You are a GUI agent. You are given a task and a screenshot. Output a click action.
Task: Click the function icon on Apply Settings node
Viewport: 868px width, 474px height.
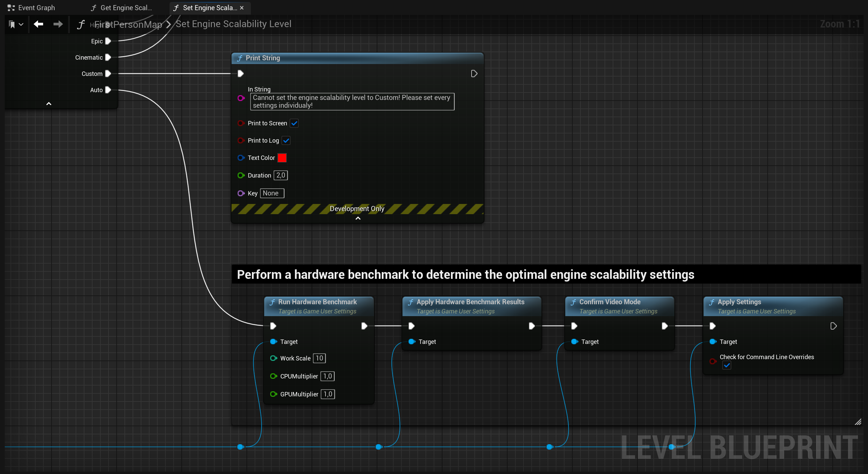(x=712, y=302)
